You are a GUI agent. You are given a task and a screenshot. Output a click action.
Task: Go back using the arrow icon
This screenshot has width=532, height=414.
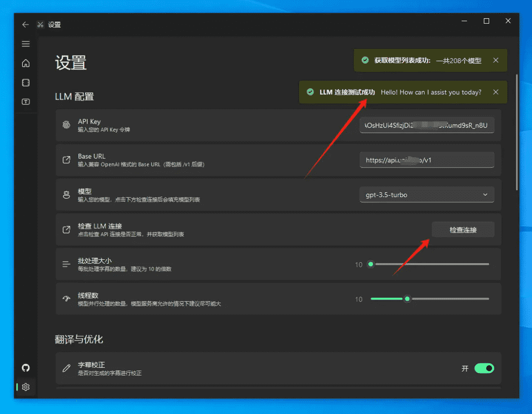tap(26, 24)
